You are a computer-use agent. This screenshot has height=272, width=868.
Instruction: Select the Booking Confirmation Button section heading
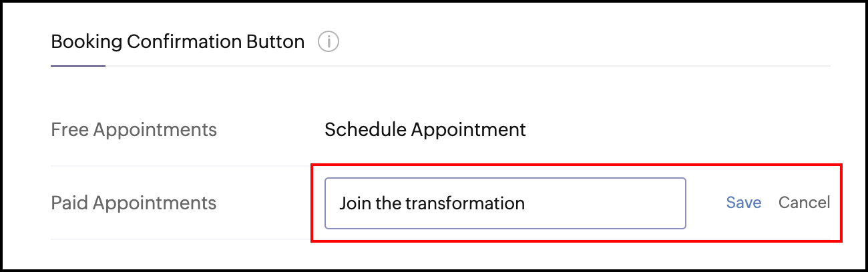[178, 43]
